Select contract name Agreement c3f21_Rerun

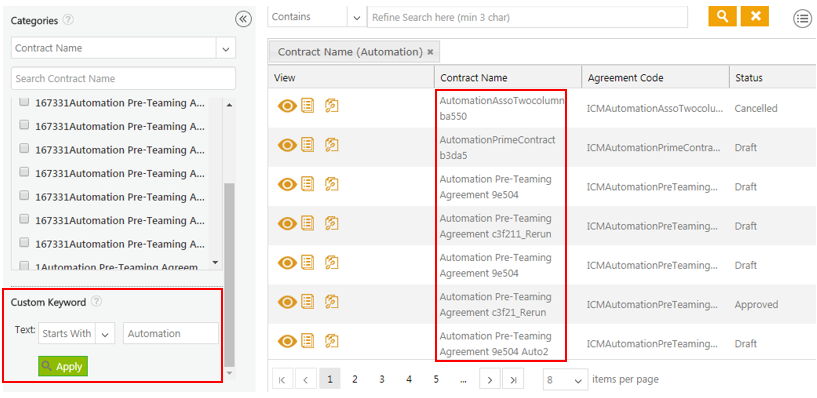pos(496,305)
